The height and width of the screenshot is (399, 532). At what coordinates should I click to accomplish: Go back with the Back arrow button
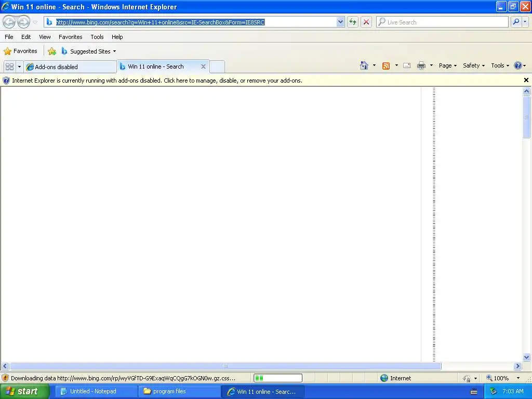click(9, 22)
